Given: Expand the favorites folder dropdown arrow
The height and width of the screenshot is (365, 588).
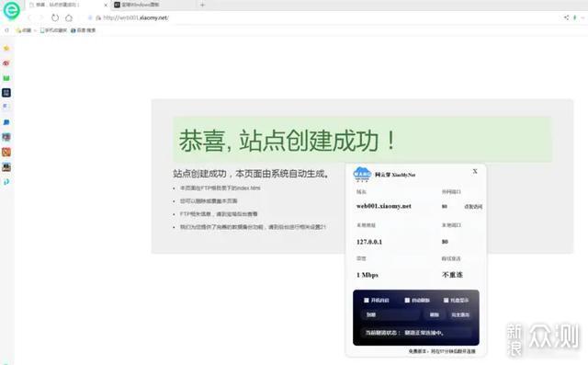Looking at the screenshot, I should pyautogui.click(x=35, y=30).
